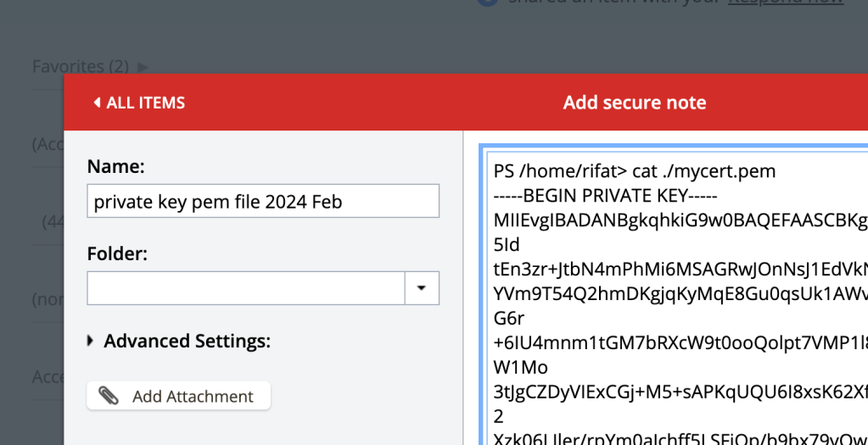Screen dimensions: 868x445
Task: Click the note line starting with tEn3zr+JtbN4mPhMi6MSAGRwJOnNsJ1
Action: point(680,270)
